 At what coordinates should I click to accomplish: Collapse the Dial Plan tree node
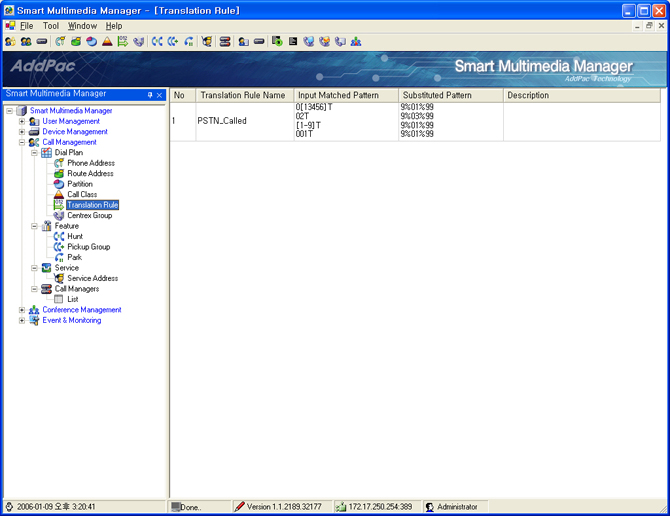[x=35, y=153]
